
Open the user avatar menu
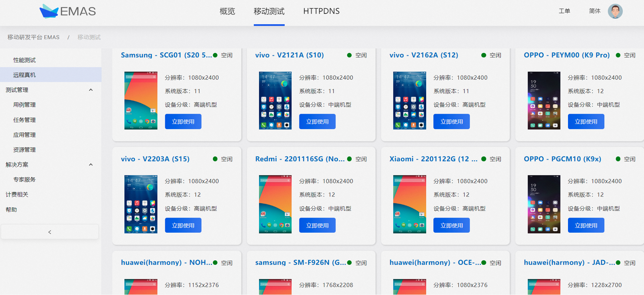pyautogui.click(x=615, y=11)
